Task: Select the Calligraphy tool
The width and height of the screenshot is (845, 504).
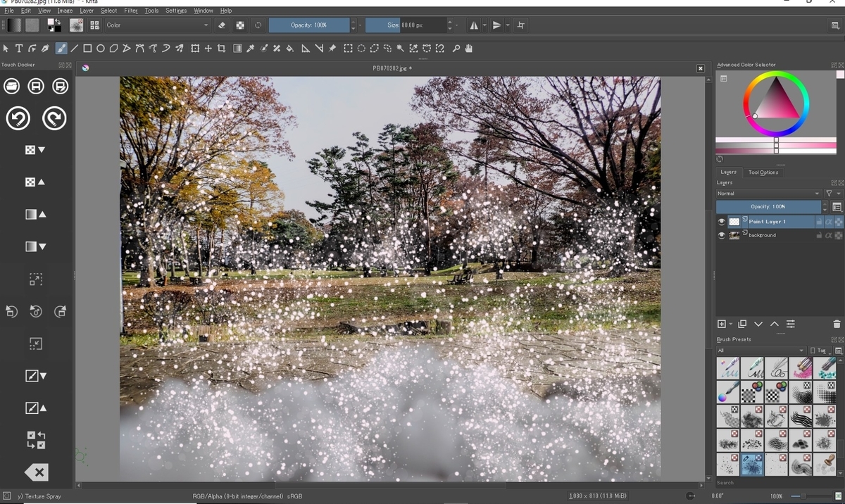Action: pyautogui.click(x=46, y=49)
